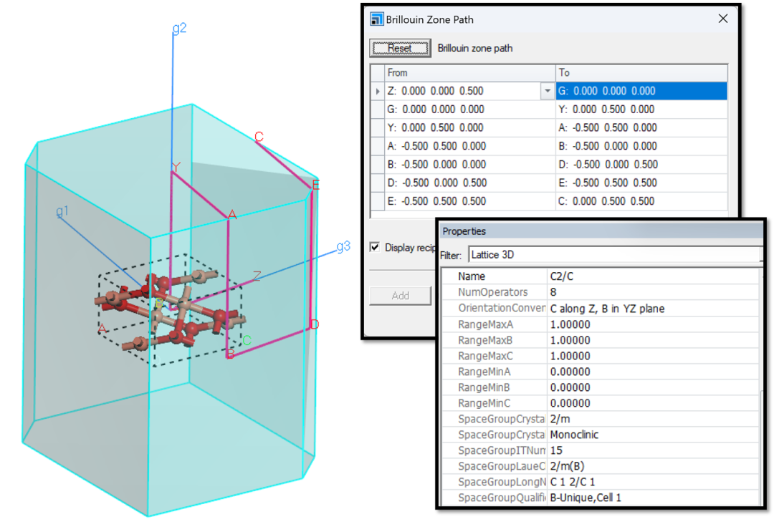
Task: Click the Properties panel title bar
Action: click(601, 231)
